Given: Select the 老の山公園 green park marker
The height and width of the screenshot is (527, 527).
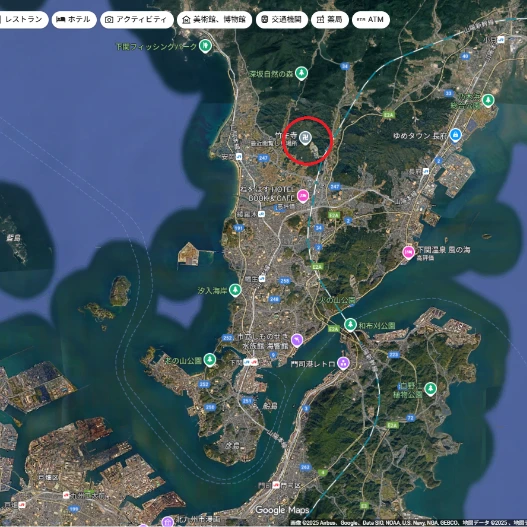Looking at the screenshot, I should pyautogui.click(x=210, y=360).
